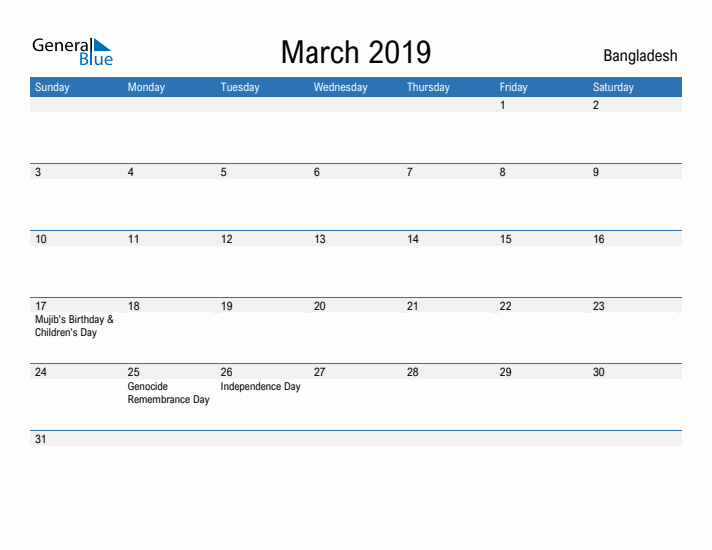Select date 22 on Friday
712x550 pixels.
(506, 306)
